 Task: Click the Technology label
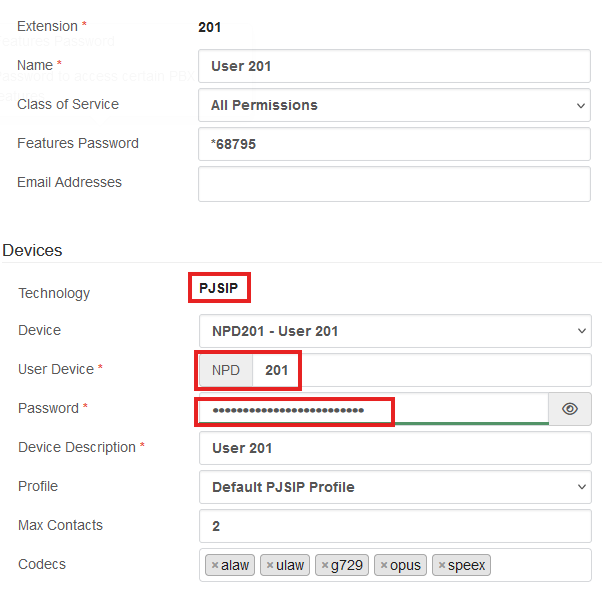pyautogui.click(x=54, y=293)
